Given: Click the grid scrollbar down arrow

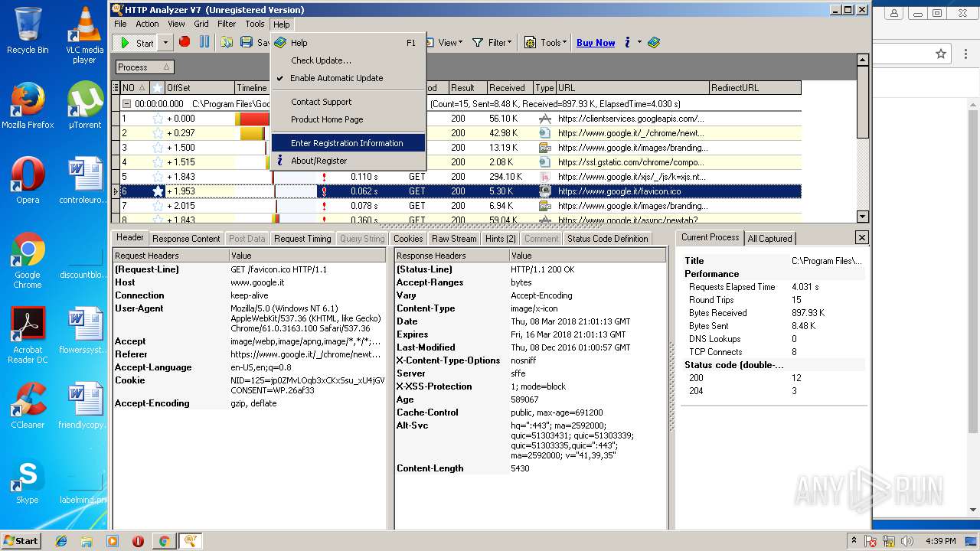Looking at the screenshot, I should [x=863, y=217].
